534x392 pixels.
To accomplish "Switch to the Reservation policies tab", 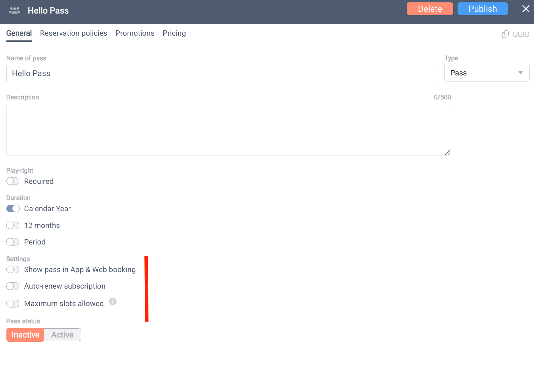I will coord(73,33).
